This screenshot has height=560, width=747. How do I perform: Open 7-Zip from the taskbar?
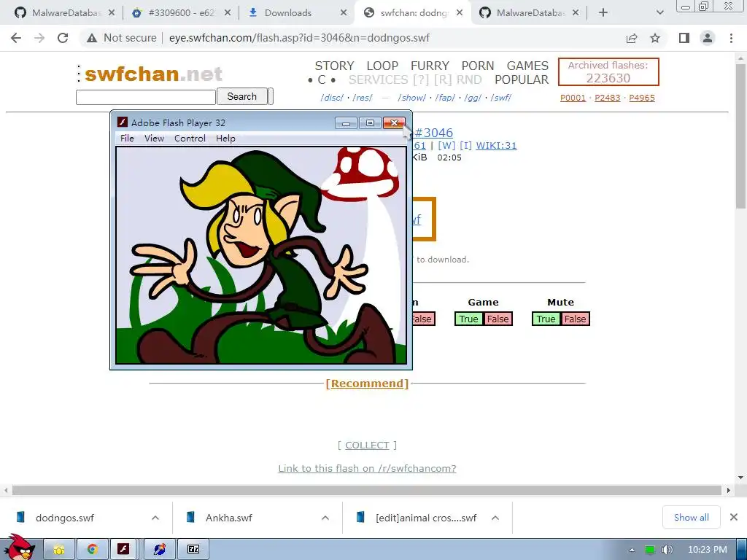(x=193, y=550)
